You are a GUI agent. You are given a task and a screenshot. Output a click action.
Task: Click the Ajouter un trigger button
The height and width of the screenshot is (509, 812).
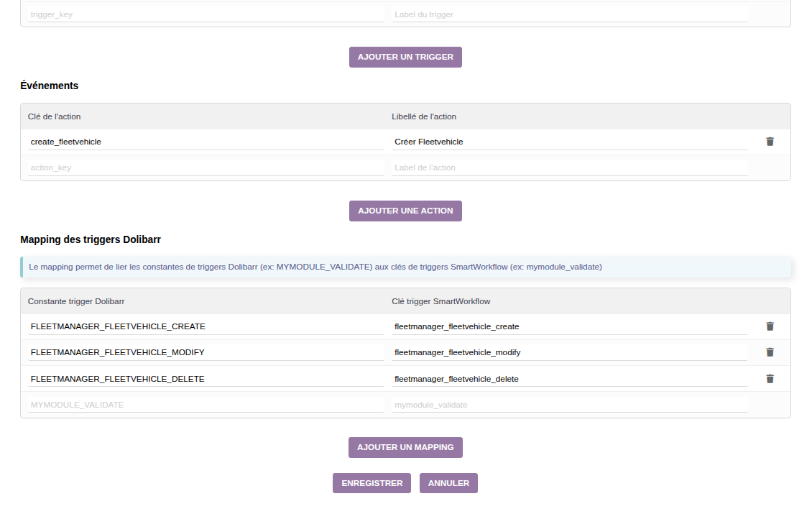coord(405,57)
